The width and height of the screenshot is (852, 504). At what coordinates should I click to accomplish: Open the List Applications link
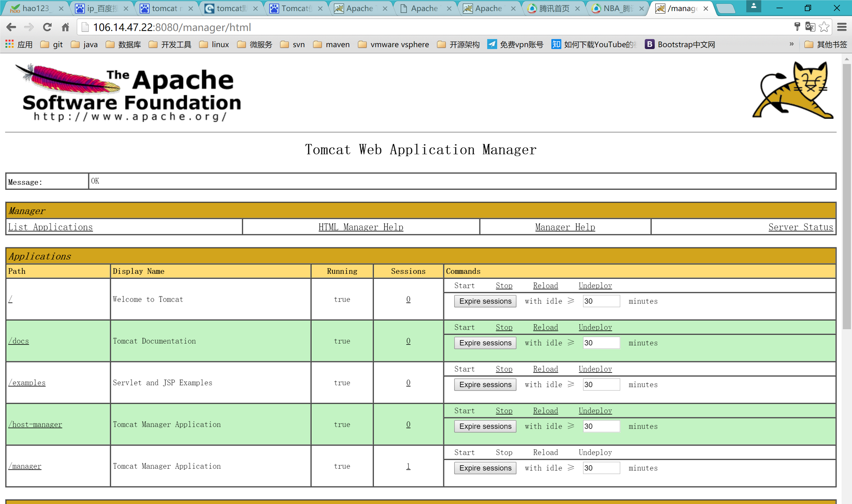pyautogui.click(x=50, y=227)
